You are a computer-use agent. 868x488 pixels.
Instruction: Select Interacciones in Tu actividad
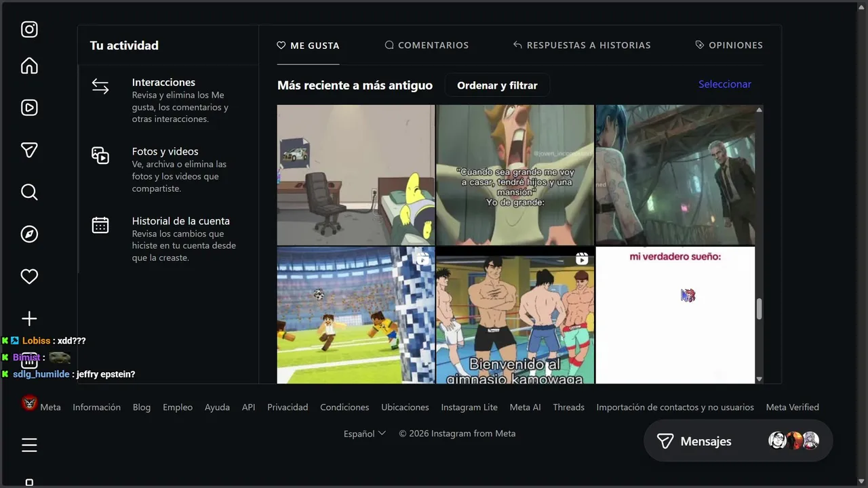click(168, 100)
